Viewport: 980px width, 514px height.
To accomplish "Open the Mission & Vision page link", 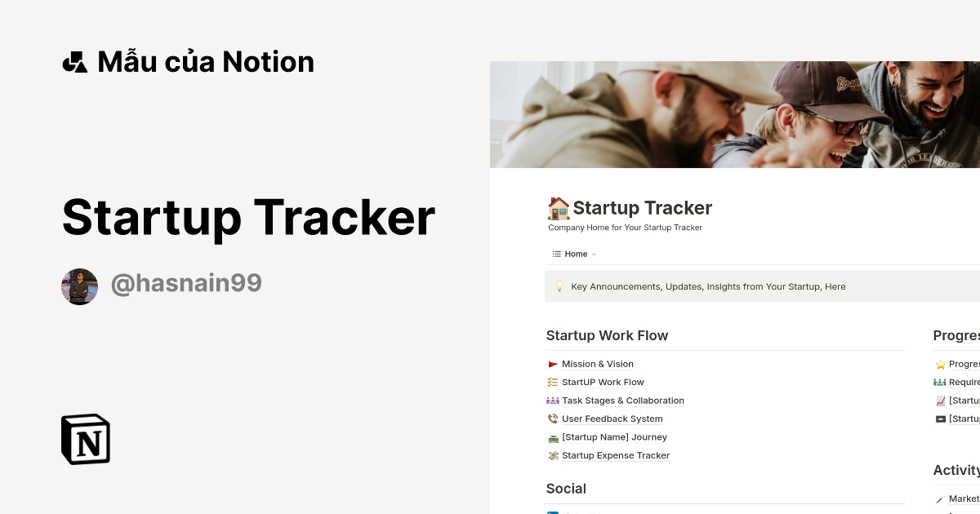I will 597,364.
